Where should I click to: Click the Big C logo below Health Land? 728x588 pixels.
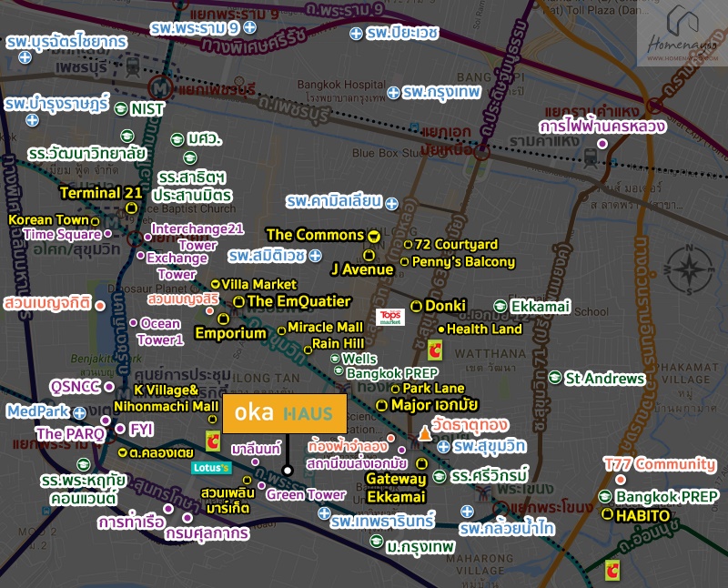click(435, 350)
